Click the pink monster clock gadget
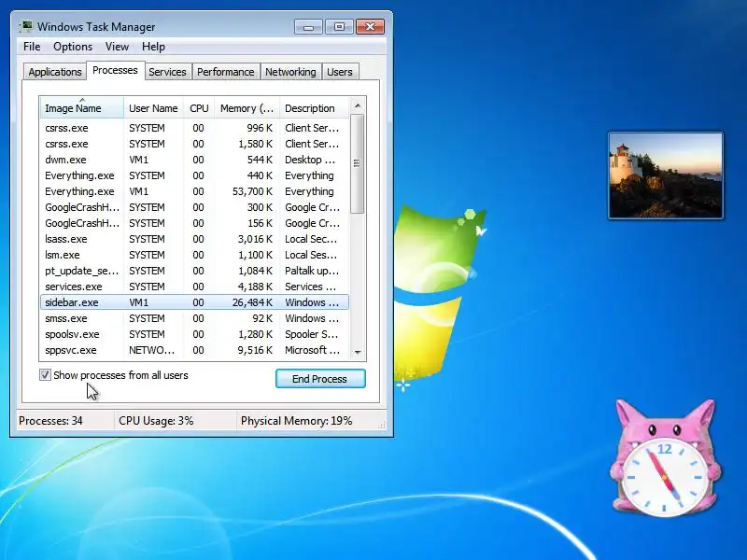The image size is (747, 560). 666,457
